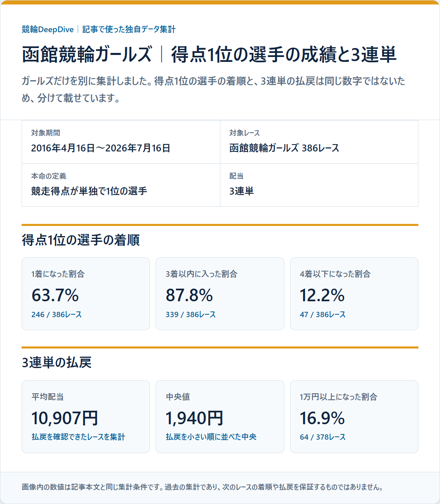The height and width of the screenshot is (504, 440).
Task: Select the 16.9% figure
Action: (322, 418)
